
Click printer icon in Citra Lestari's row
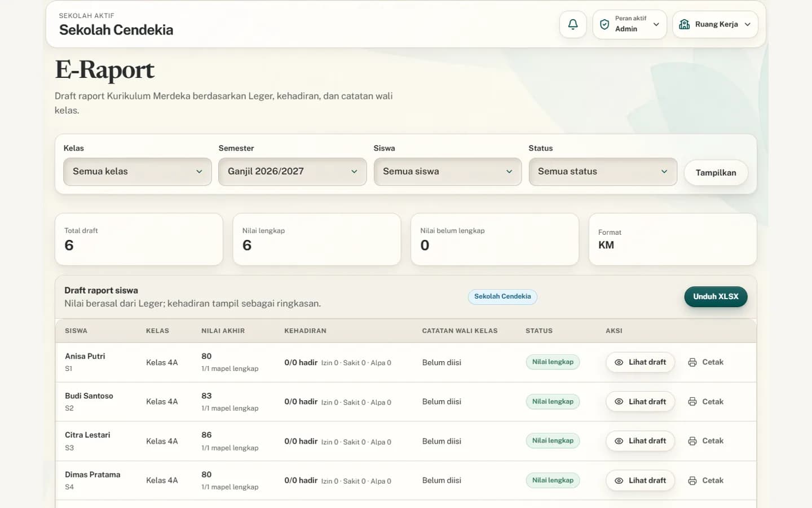[692, 441]
